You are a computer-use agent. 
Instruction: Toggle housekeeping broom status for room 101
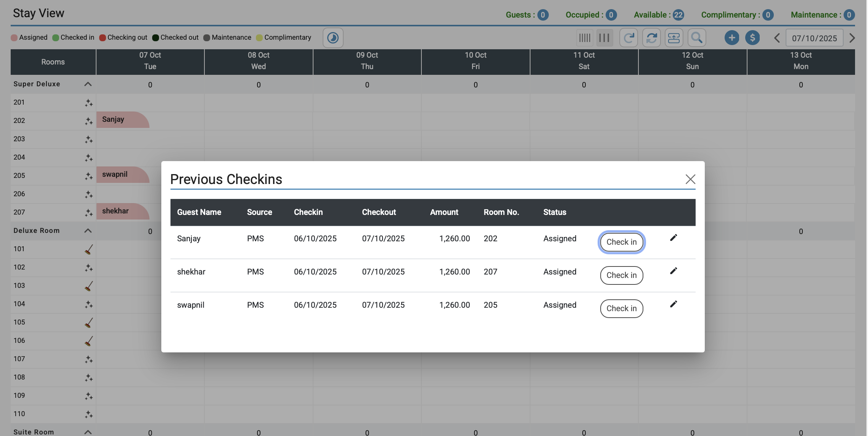coord(88,249)
